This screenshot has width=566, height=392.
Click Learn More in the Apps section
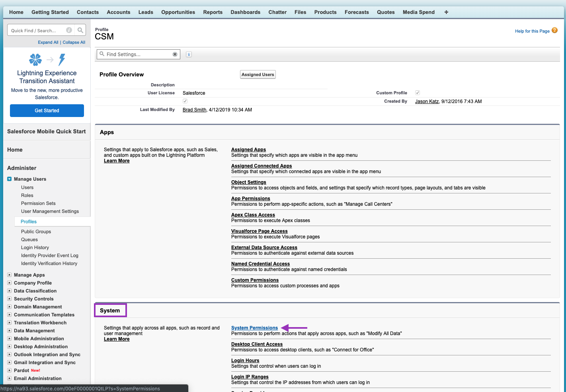[x=117, y=161]
